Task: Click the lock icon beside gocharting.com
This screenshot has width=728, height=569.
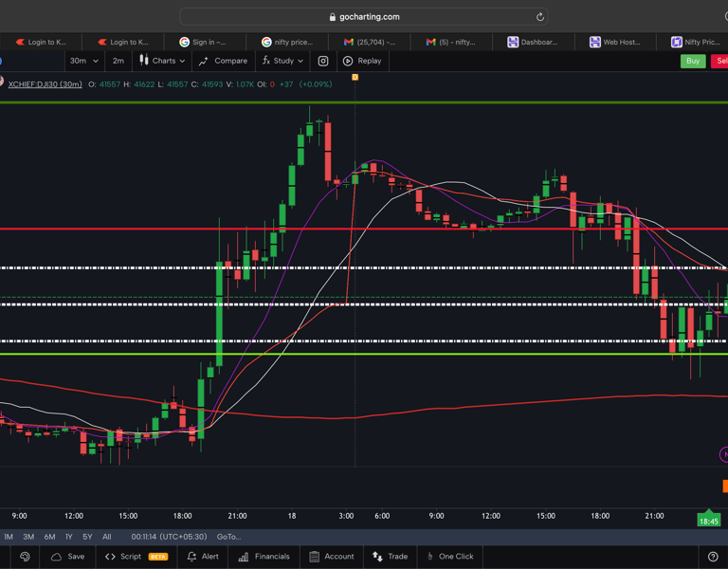Action: click(333, 17)
